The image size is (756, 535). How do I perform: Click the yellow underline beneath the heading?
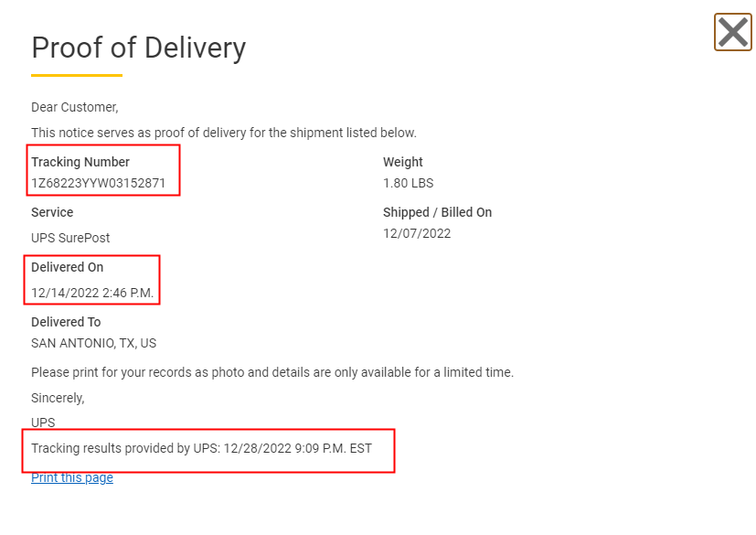(x=77, y=75)
